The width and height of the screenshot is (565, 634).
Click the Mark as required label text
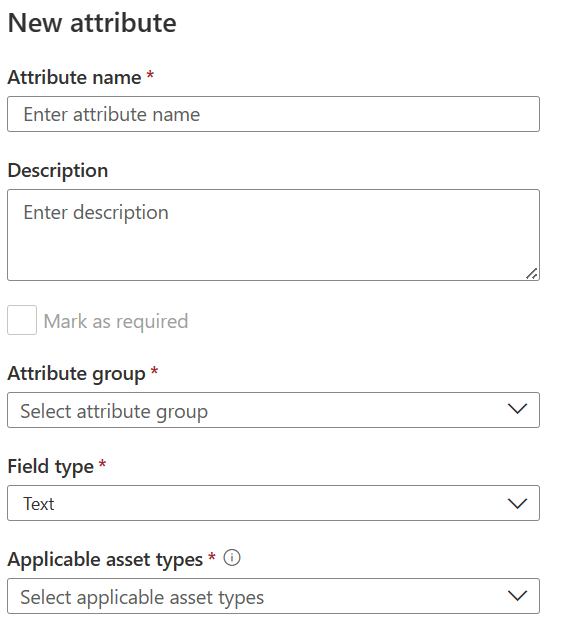click(116, 322)
